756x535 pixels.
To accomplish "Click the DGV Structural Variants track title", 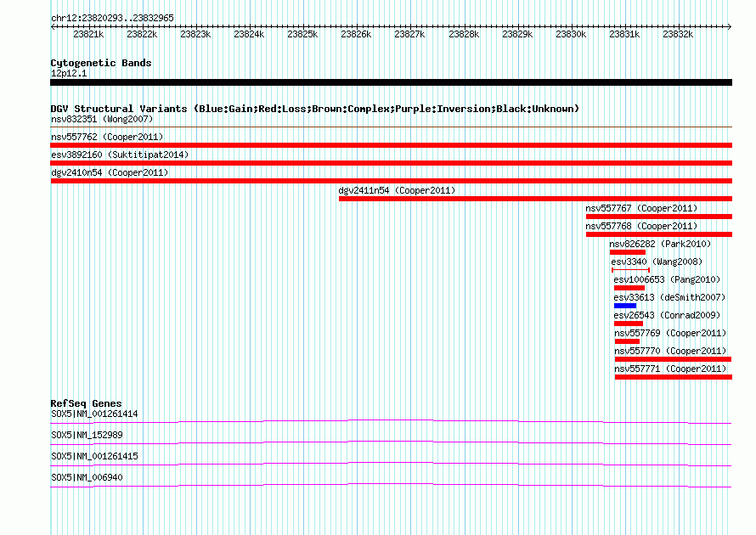I will pos(314,109).
